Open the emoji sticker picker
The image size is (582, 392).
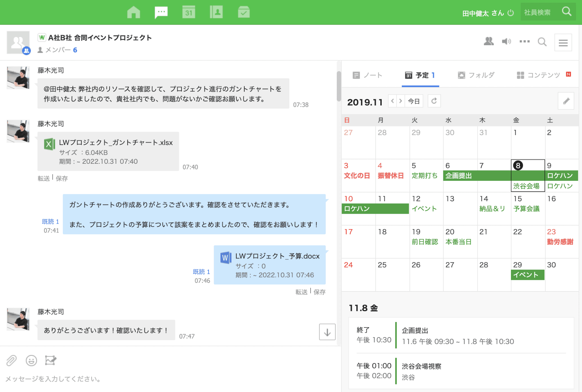(x=31, y=360)
